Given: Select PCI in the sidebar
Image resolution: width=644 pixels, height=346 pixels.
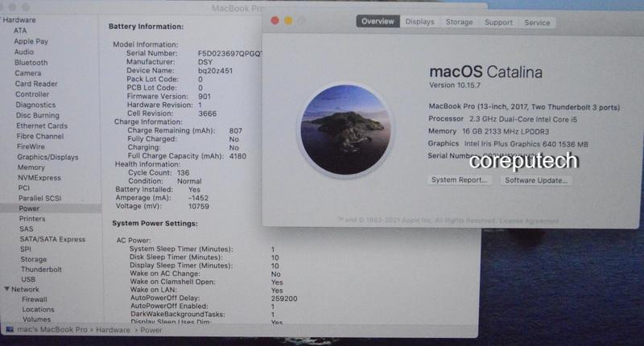Looking at the screenshot, I should pyautogui.click(x=24, y=187).
